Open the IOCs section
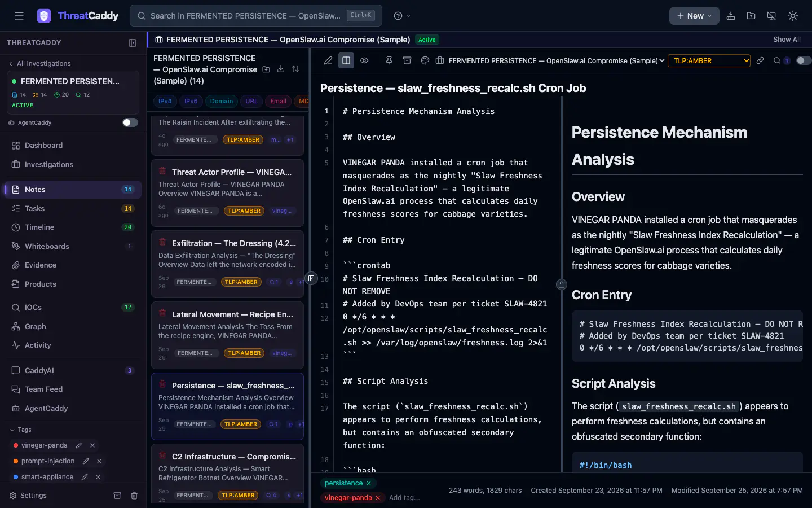Viewport: 812px width, 508px height. (73, 308)
